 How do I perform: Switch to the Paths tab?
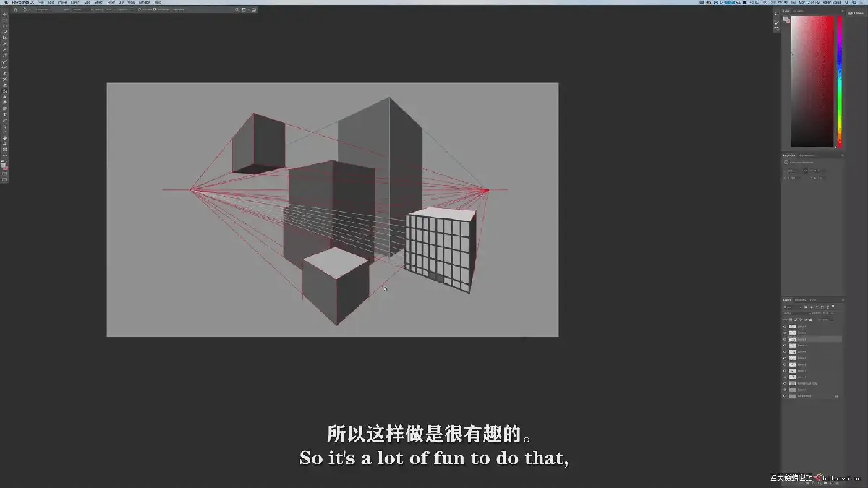pyautogui.click(x=813, y=299)
